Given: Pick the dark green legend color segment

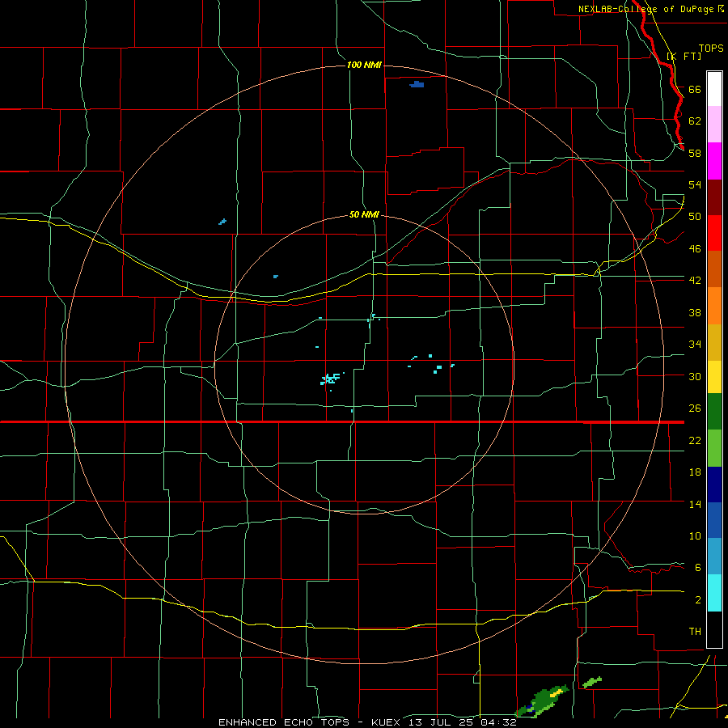Looking at the screenshot, I should point(714,412).
